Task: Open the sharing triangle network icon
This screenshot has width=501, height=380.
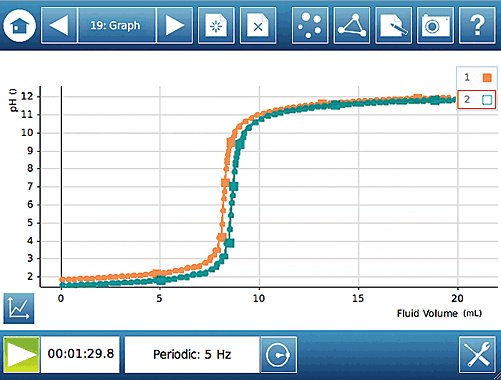Action: pos(351,26)
